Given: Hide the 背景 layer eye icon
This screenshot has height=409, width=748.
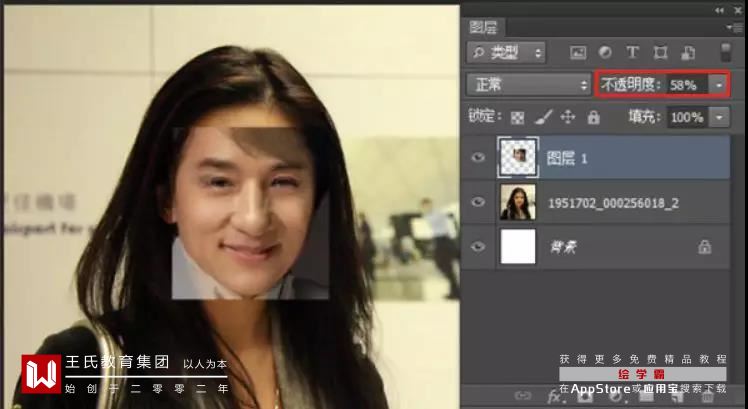Looking at the screenshot, I should (x=478, y=247).
